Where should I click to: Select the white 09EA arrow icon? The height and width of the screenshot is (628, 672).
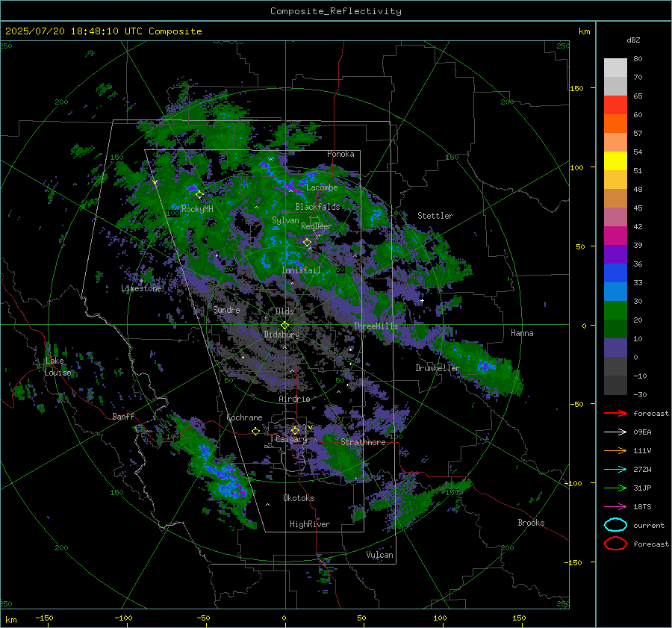[615, 432]
